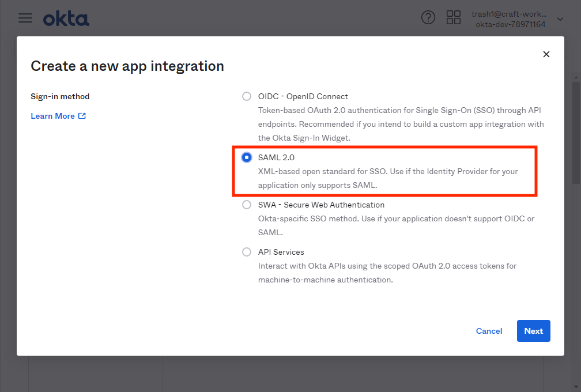The width and height of the screenshot is (581, 392).
Task: Close the Create app integration dialog
Action: click(546, 54)
